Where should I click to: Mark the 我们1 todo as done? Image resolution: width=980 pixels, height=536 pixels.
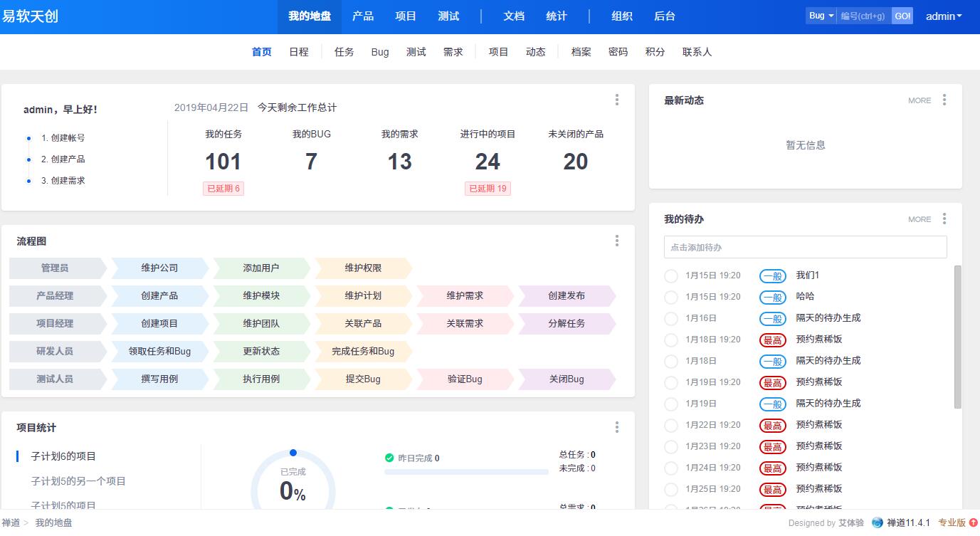click(670, 276)
